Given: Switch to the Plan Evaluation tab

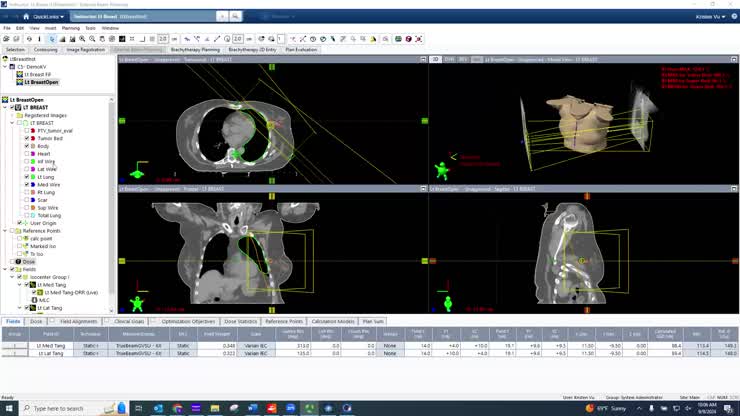Looking at the screenshot, I should point(301,50).
